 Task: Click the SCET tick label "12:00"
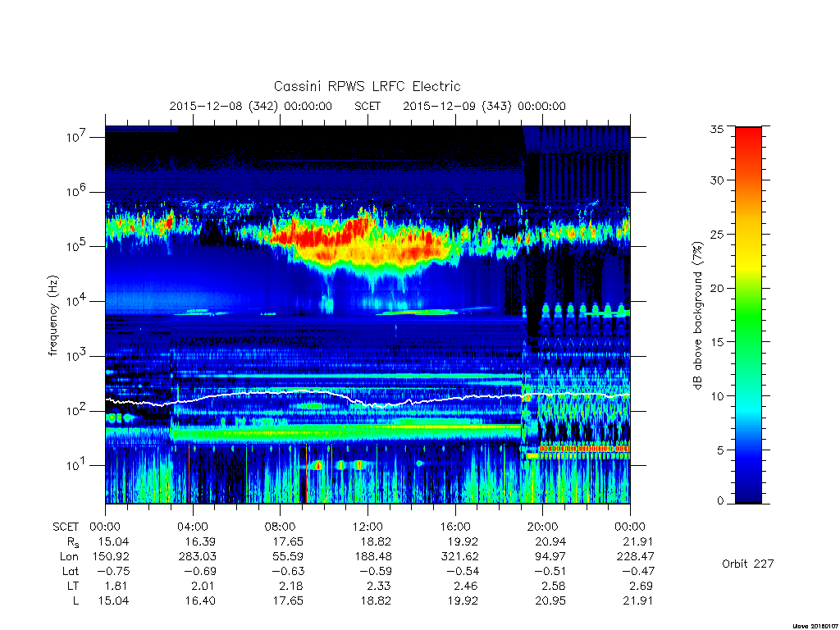click(x=367, y=527)
